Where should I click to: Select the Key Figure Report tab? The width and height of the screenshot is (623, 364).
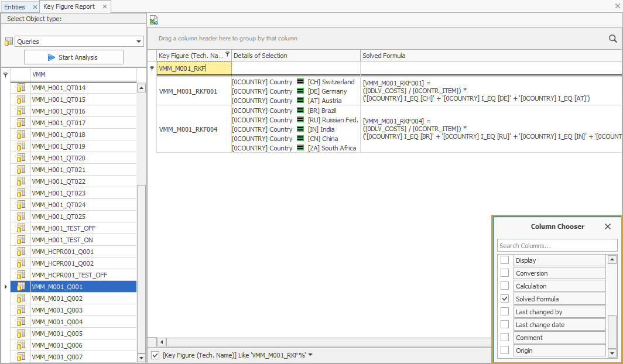pyautogui.click(x=69, y=6)
